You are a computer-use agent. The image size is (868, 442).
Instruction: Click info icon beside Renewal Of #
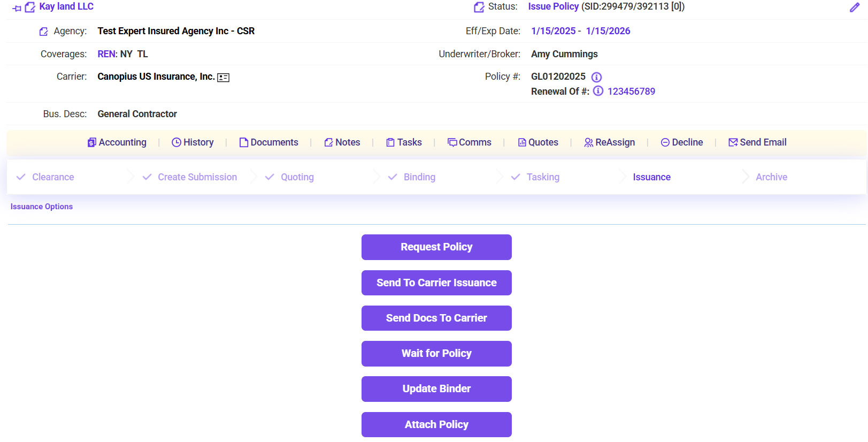[598, 91]
